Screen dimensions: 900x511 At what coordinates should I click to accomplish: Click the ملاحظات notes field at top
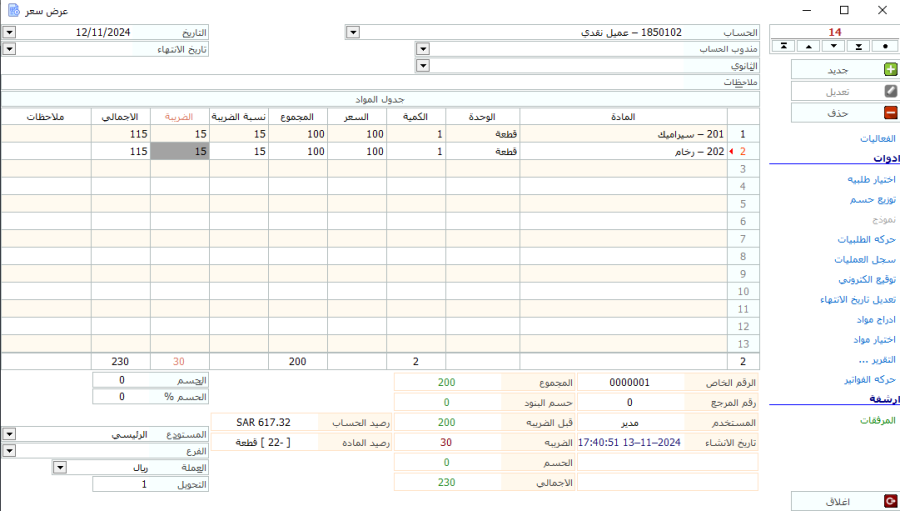342,83
